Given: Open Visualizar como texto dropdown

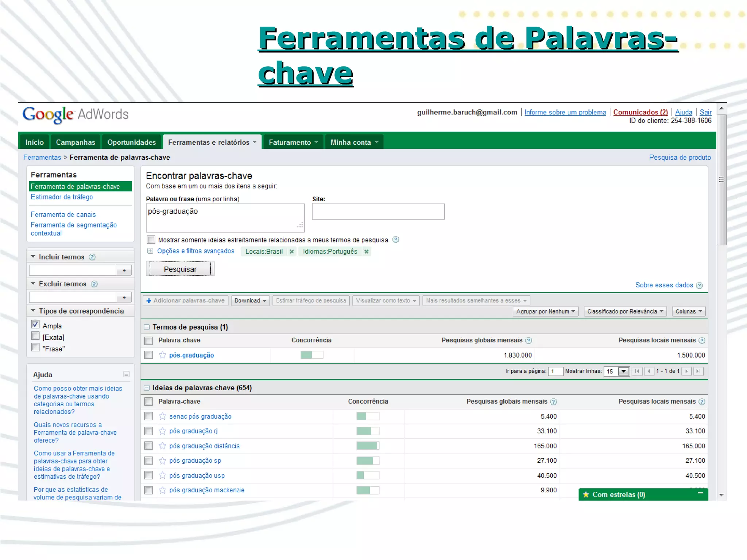Looking at the screenshot, I should [386, 300].
